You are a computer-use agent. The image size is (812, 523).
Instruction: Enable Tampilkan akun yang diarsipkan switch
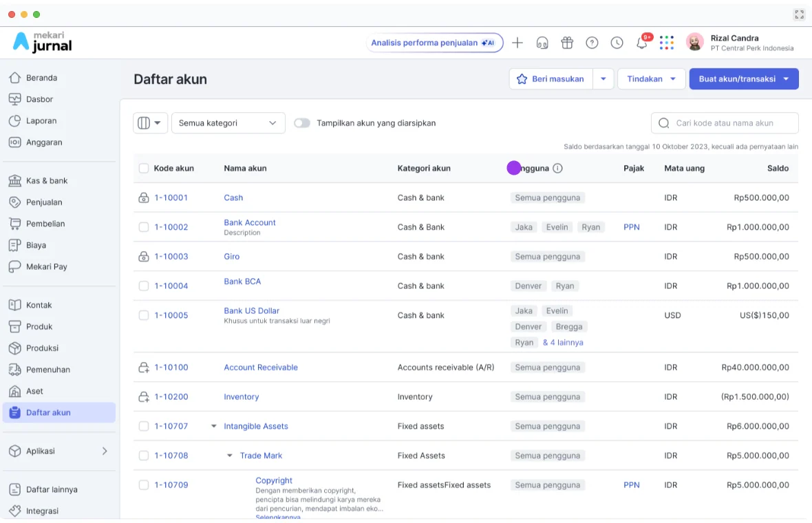point(302,123)
